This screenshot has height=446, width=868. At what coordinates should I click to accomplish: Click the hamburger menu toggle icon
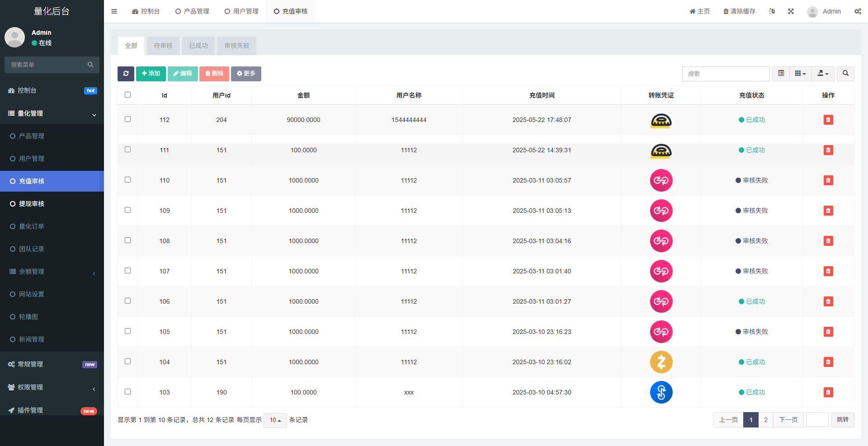pos(114,11)
